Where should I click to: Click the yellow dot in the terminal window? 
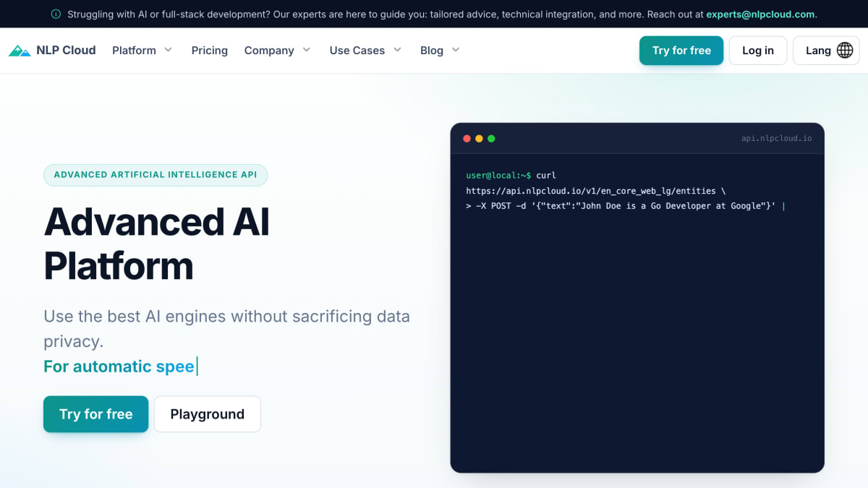tap(479, 138)
